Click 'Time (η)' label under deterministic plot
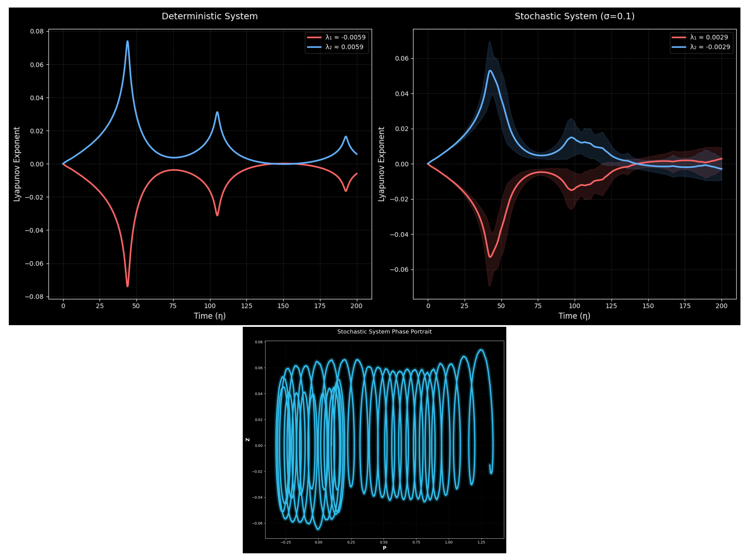748x560 pixels. 210,316
